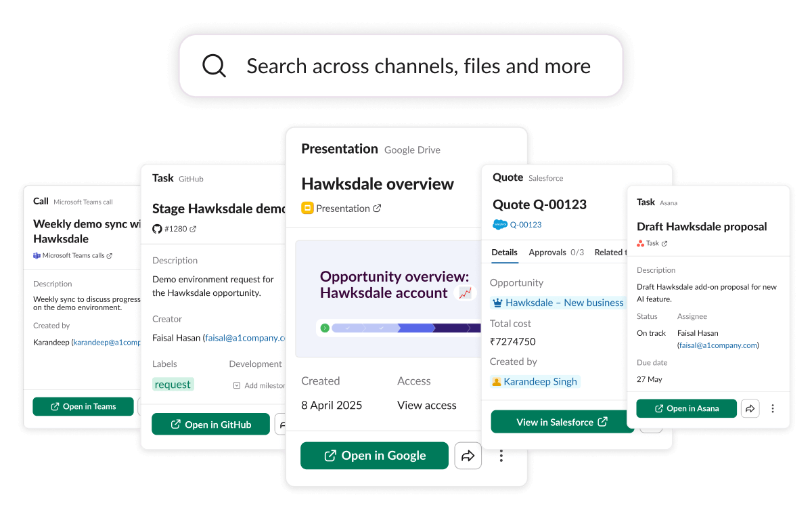Screen dimensions: 812x520
Task: Click the Salesforce cloud icon beside Q-00123
Action: coord(500,225)
